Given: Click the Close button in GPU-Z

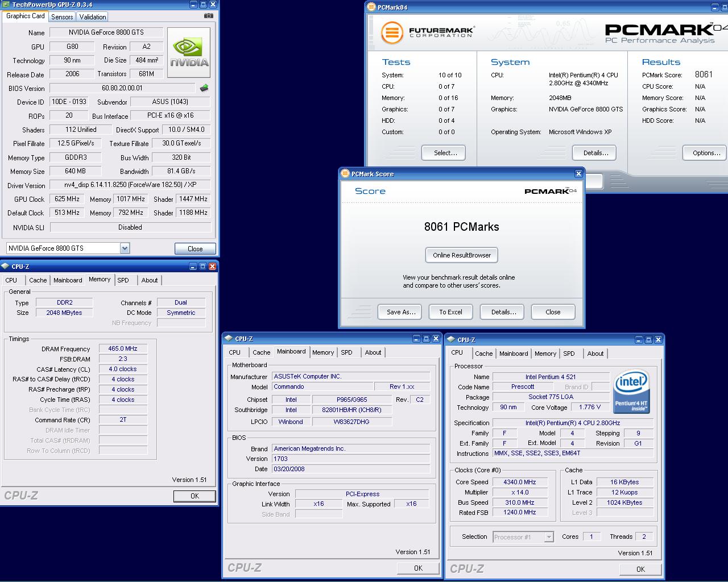Looking at the screenshot, I should tap(195, 248).
